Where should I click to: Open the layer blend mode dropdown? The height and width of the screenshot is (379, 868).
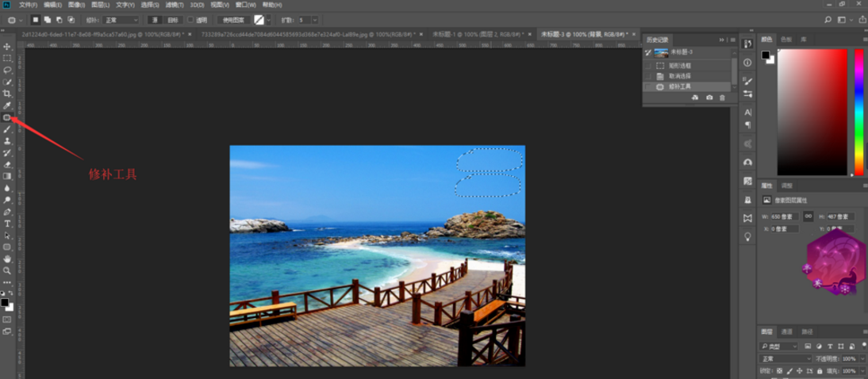(785, 359)
